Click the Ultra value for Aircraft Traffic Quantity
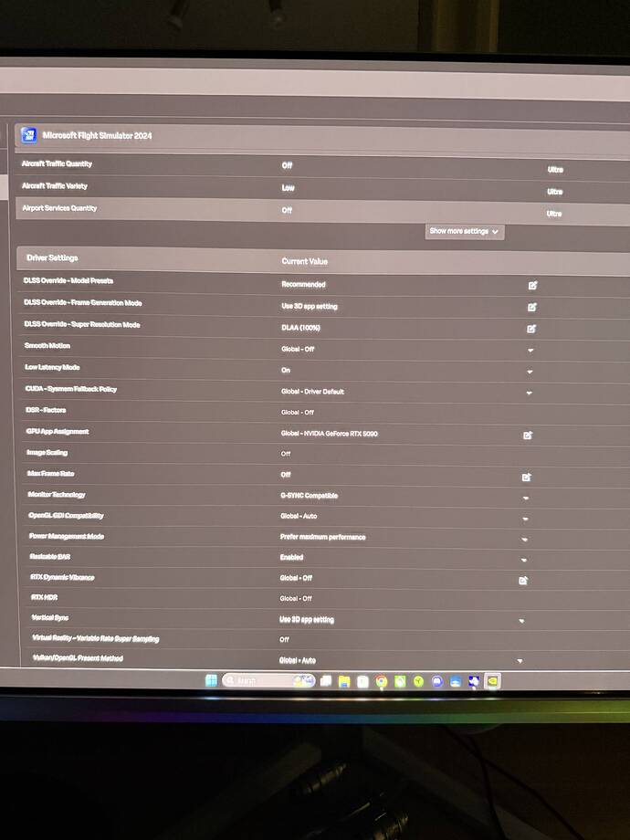Screen dimensions: 630x840 (x=555, y=169)
